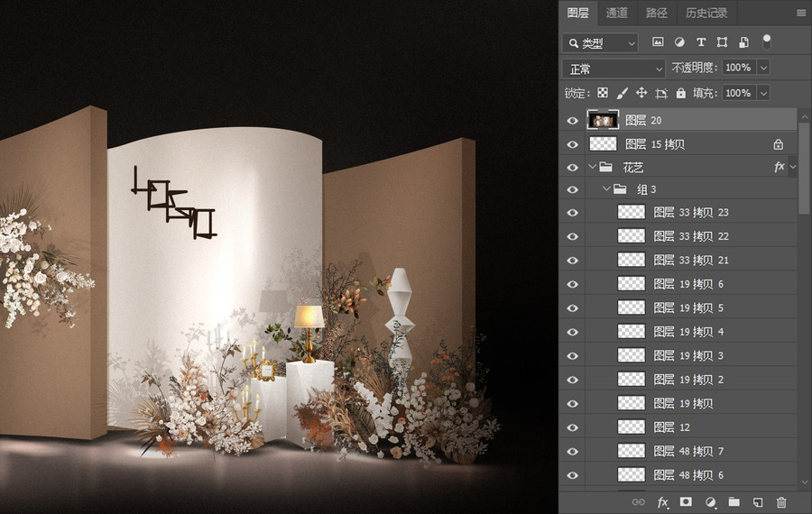Open the 正常 blend mode dropdown
The height and width of the screenshot is (514, 812).
click(614, 69)
